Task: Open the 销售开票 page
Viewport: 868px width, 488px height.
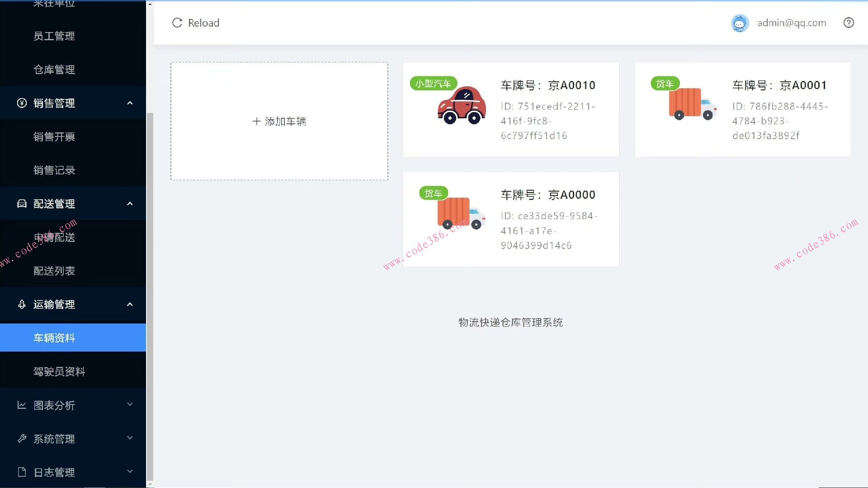Action: (x=54, y=137)
